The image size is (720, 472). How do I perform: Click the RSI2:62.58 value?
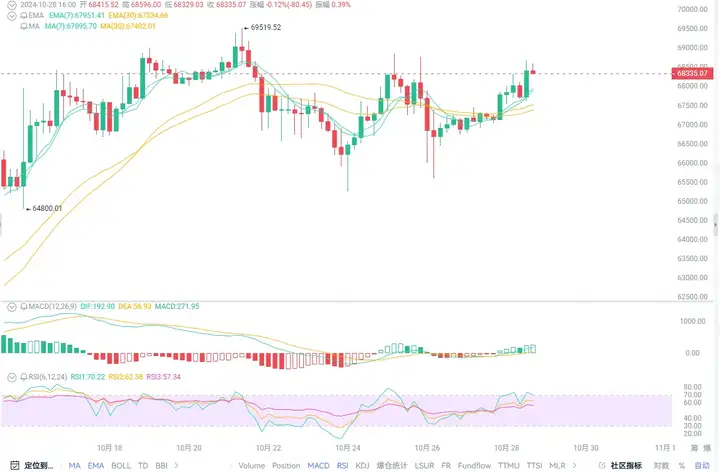[x=126, y=377]
